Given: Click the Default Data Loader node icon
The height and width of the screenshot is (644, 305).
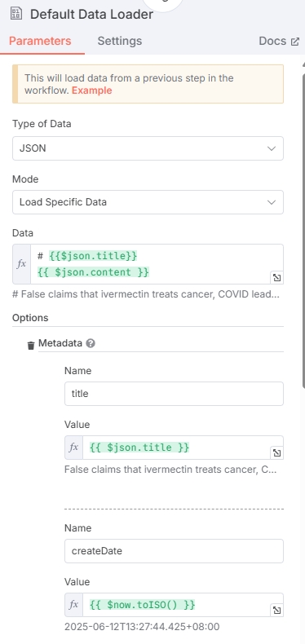Looking at the screenshot, I should (16, 14).
